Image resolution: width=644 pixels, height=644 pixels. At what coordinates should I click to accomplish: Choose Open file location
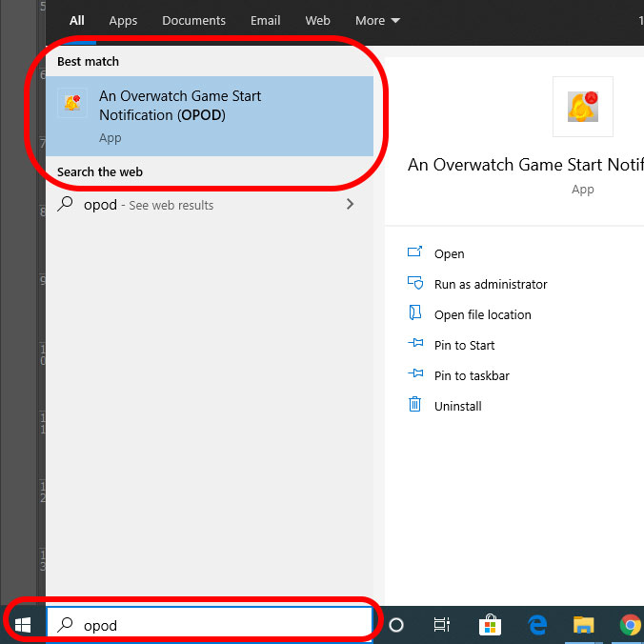tap(483, 314)
